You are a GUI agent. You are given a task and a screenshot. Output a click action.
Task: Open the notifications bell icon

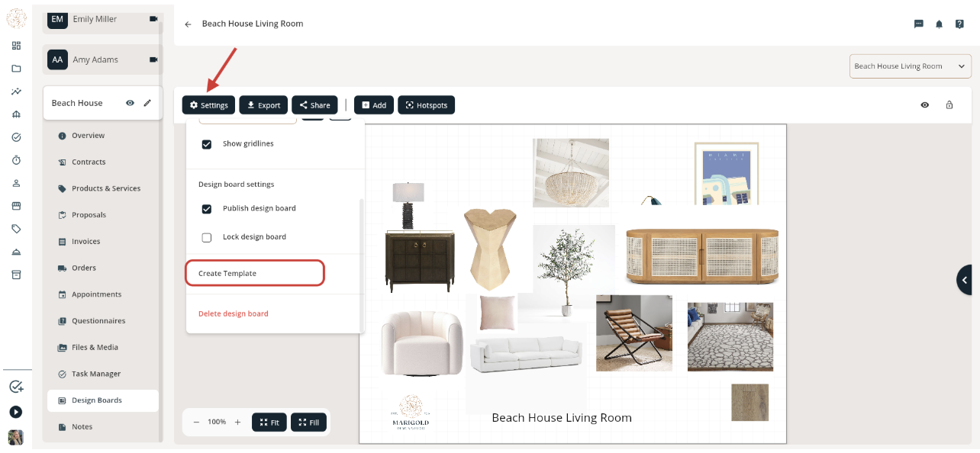pos(940,24)
